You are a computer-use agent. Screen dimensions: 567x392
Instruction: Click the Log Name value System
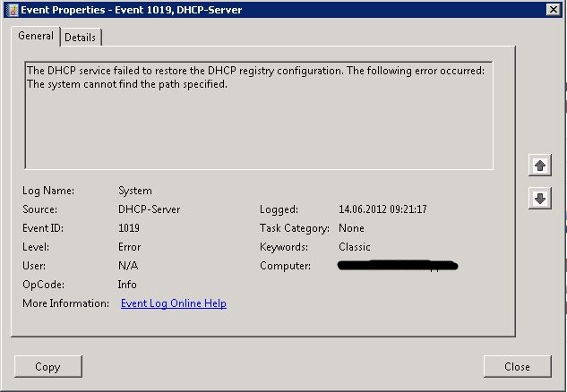tap(135, 191)
